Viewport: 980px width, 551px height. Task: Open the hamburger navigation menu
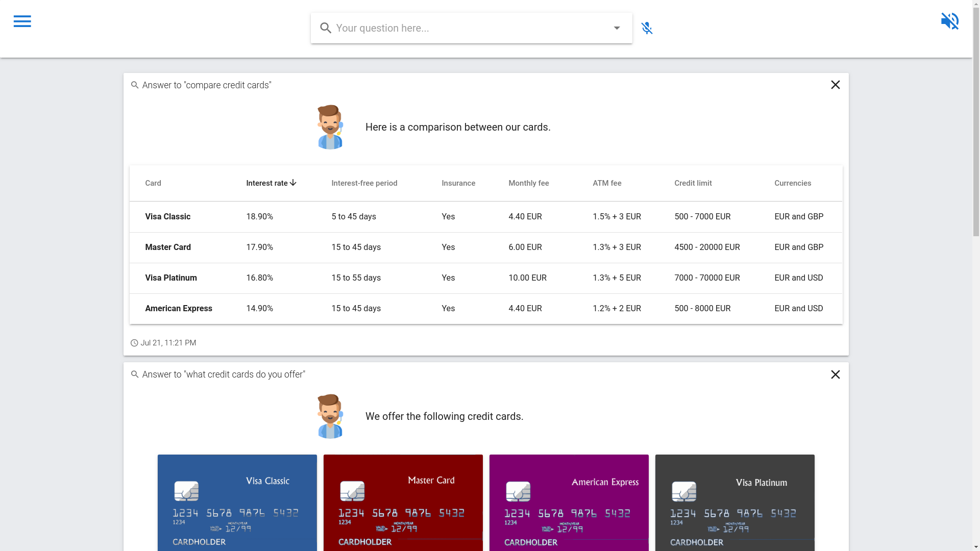[x=22, y=21]
